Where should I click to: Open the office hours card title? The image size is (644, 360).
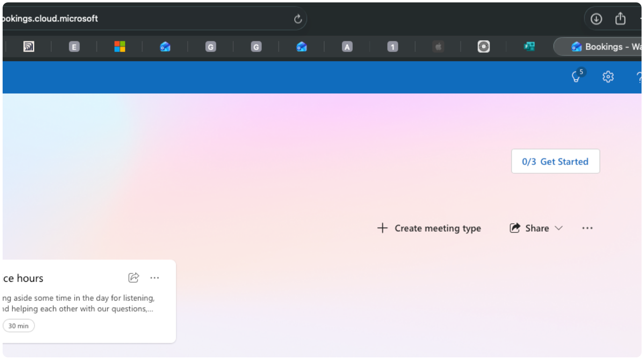click(22, 278)
